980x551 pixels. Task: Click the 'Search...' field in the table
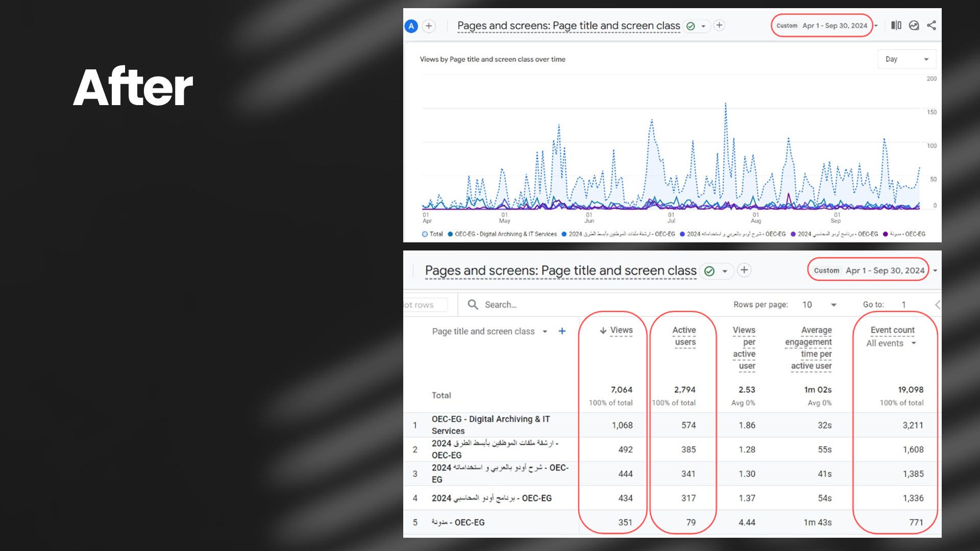501,305
